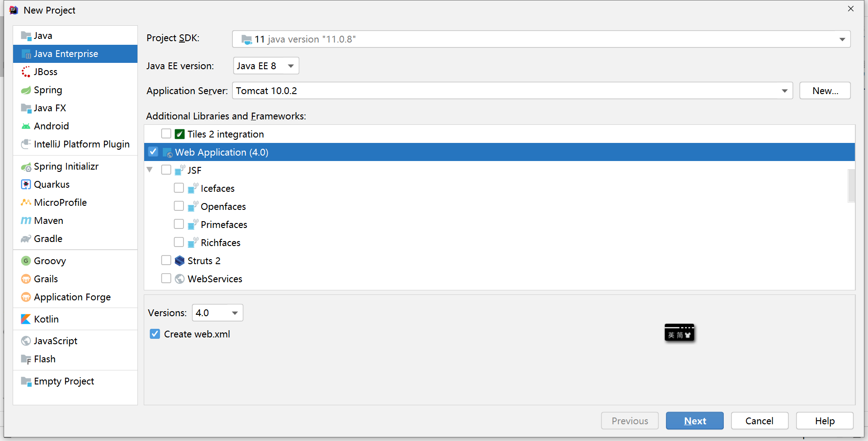The image size is (868, 441).
Task: Tick the WebServices checkbox
Action: tap(166, 279)
